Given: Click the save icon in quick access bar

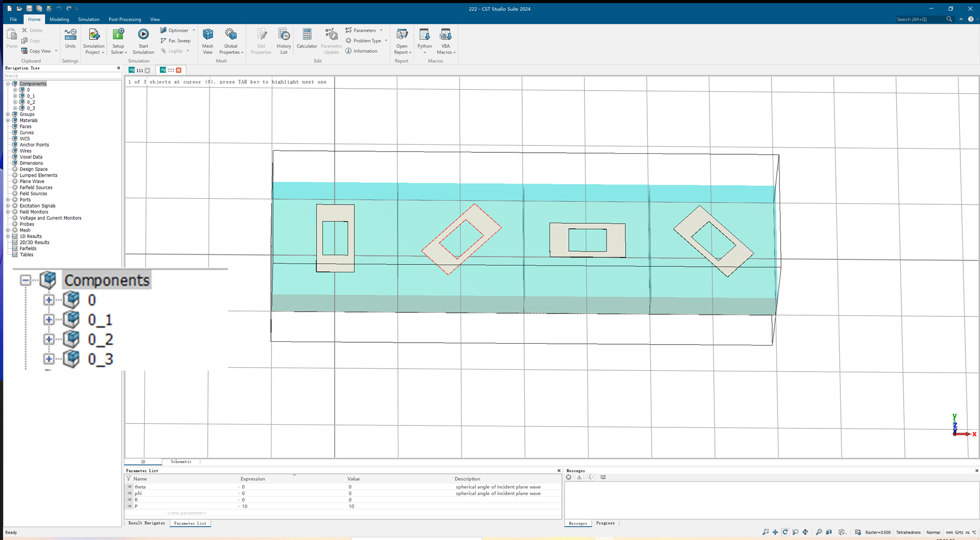Looking at the screenshot, I should point(29,8).
